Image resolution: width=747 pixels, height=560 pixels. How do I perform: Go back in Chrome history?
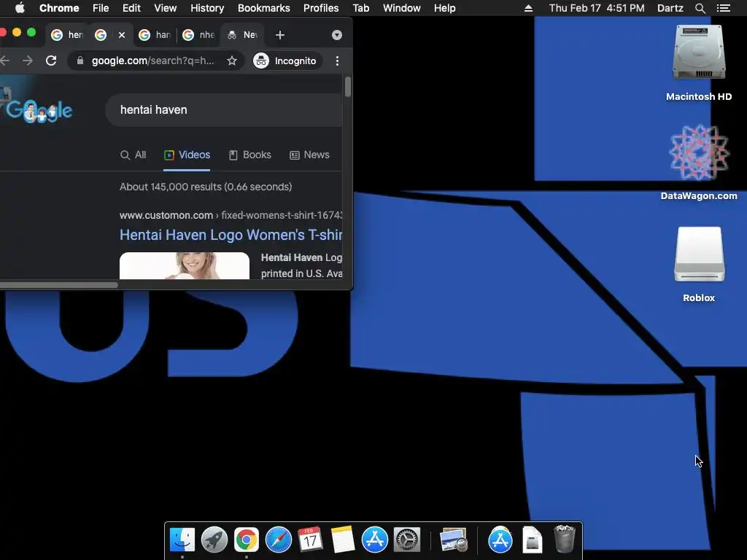click(x=5, y=61)
